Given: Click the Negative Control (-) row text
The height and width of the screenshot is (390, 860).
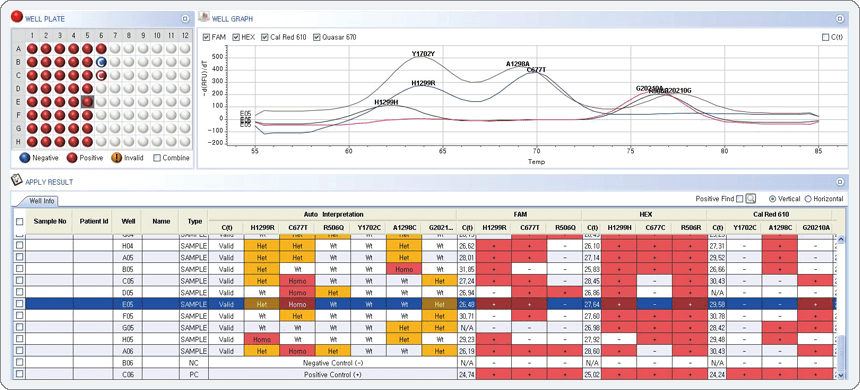Looking at the screenshot, I should point(332,363).
